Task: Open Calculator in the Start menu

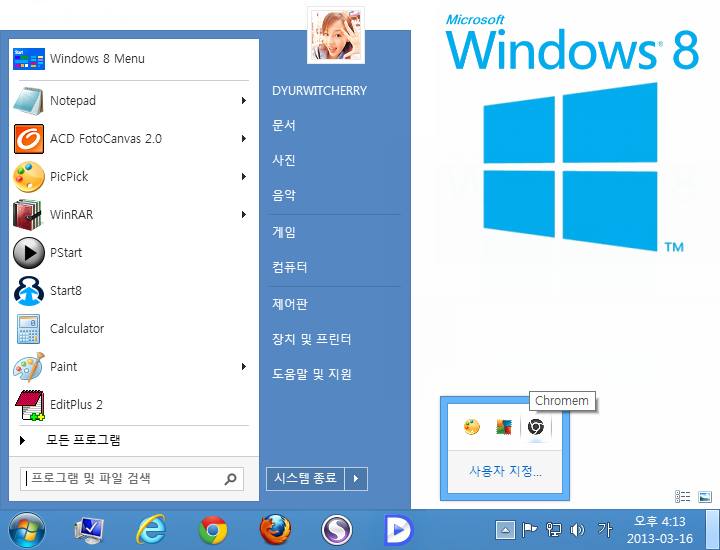Action: point(76,329)
